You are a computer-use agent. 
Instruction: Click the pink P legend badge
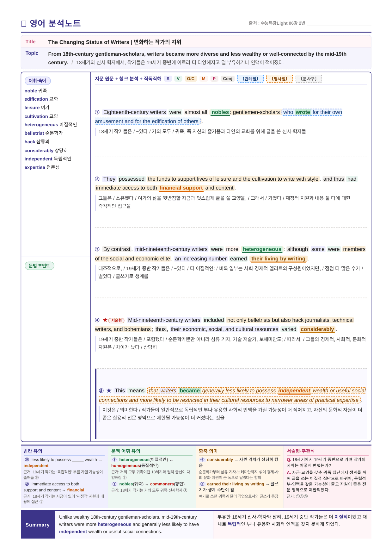(214, 79)
